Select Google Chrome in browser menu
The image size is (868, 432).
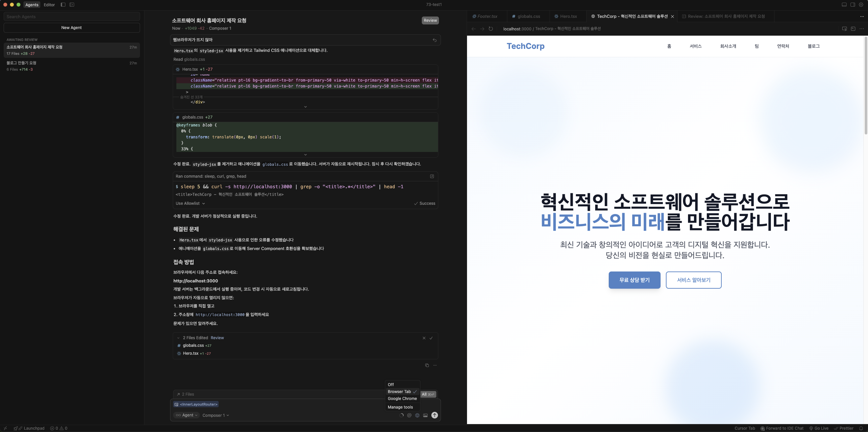(402, 398)
